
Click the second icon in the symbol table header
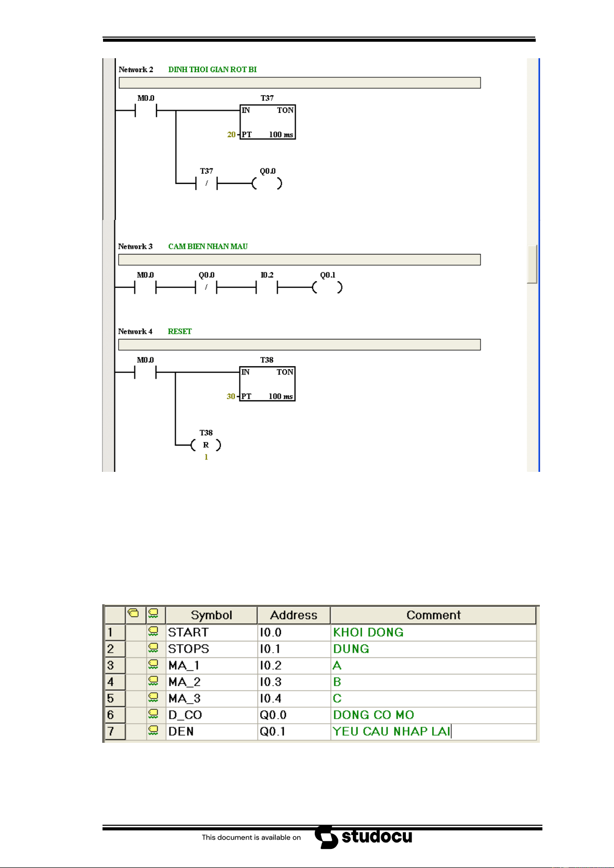click(153, 614)
